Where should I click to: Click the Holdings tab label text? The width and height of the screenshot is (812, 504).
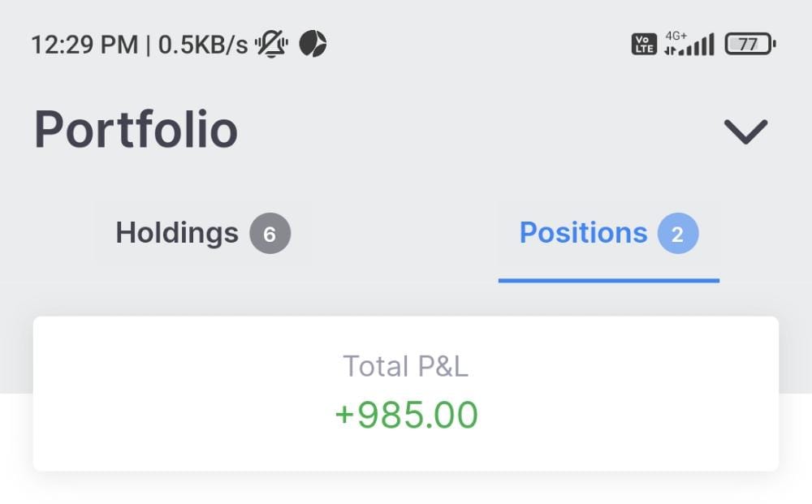click(177, 234)
